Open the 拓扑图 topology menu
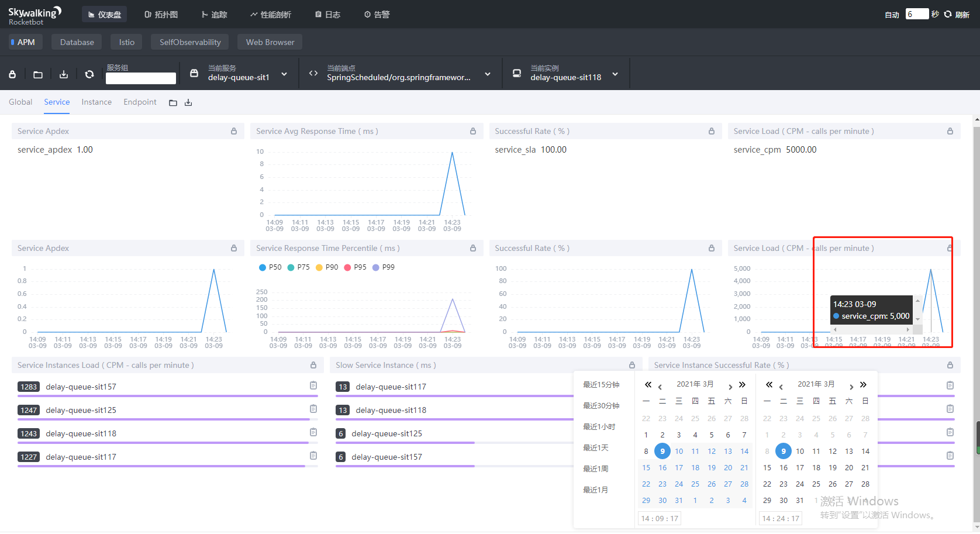 pyautogui.click(x=161, y=14)
